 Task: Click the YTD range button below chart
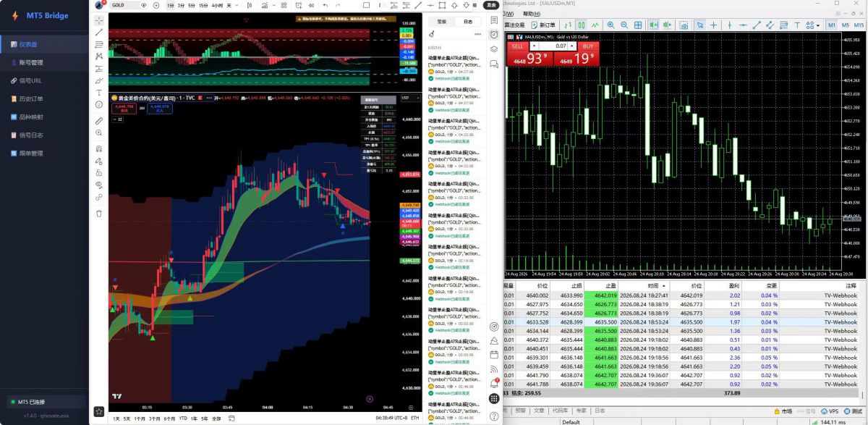(x=183, y=418)
